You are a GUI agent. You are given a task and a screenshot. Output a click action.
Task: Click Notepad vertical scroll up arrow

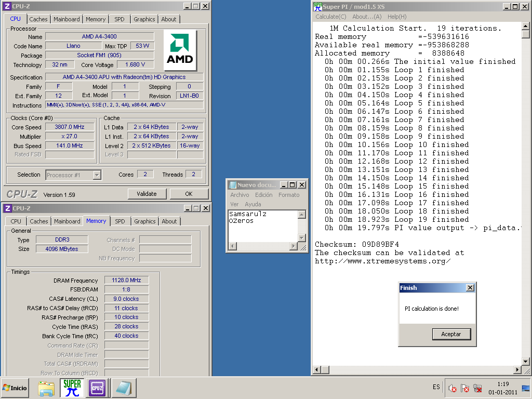coord(302,214)
